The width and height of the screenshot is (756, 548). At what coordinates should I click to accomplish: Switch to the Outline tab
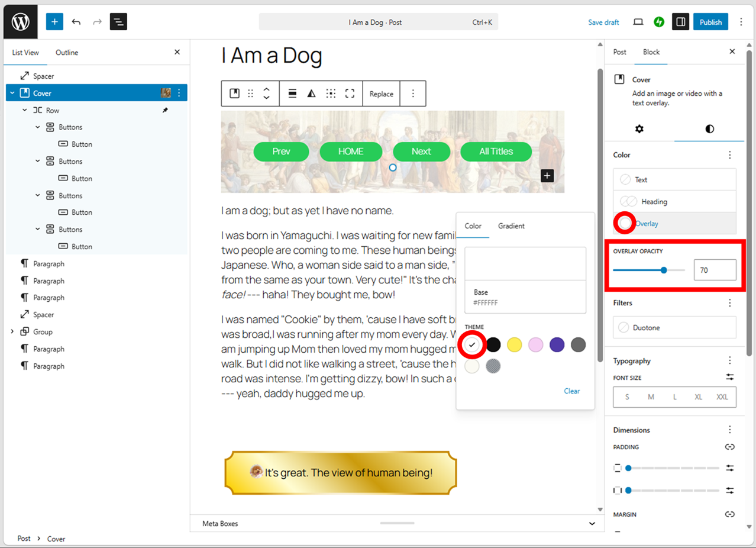tap(67, 53)
